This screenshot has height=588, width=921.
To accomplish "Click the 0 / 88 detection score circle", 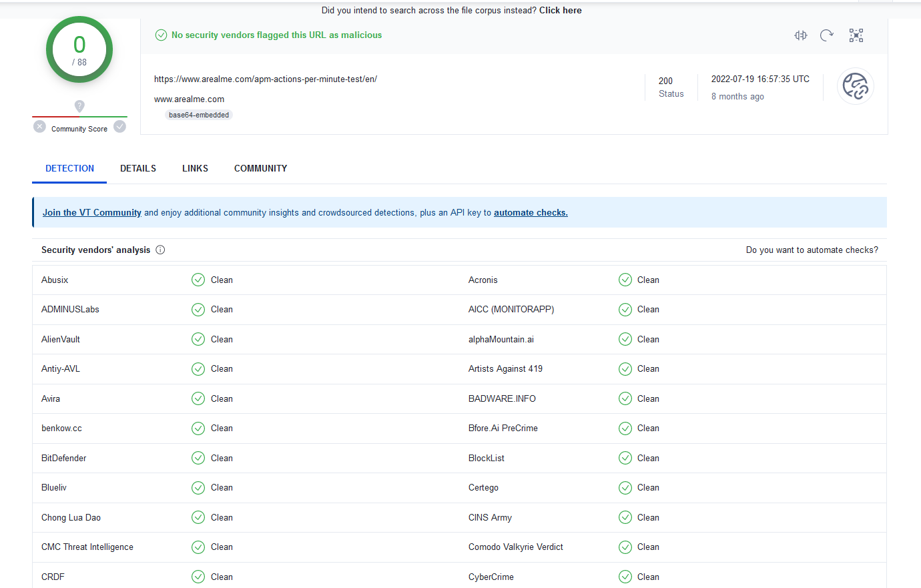I will pyautogui.click(x=79, y=49).
